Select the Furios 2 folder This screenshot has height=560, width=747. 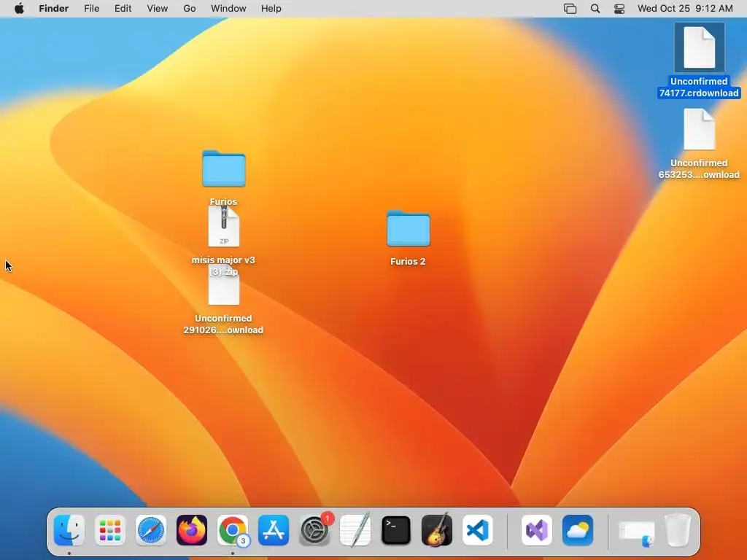[409, 228]
